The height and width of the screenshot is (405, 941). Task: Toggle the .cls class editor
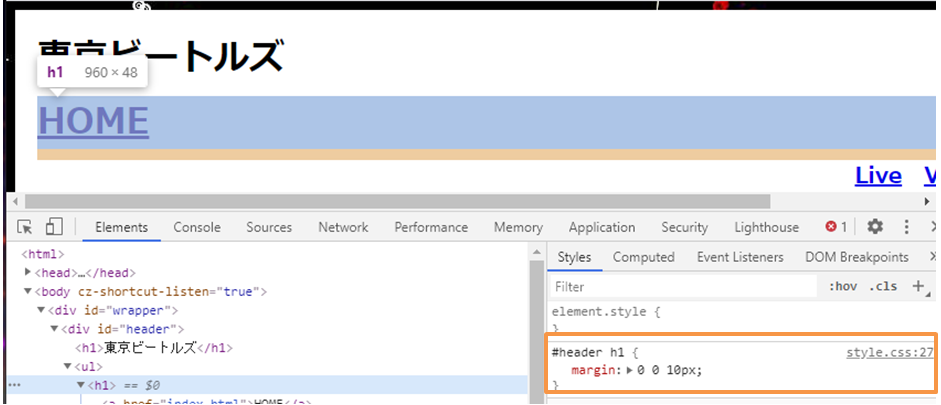(x=883, y=287)
